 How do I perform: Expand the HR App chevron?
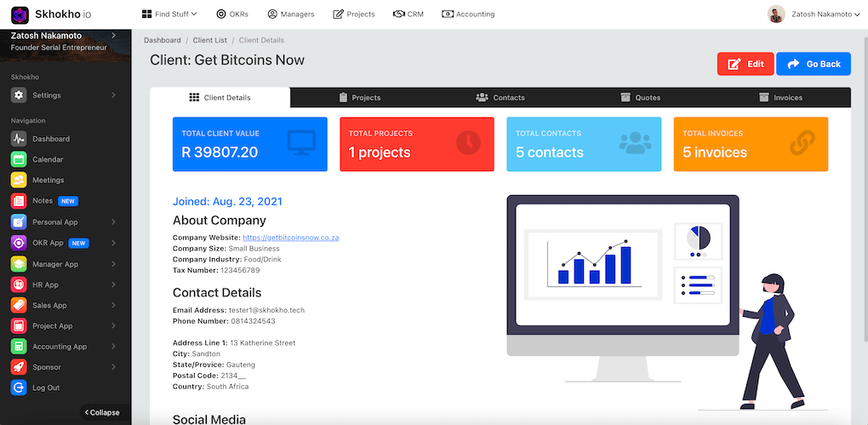[113, 284]
